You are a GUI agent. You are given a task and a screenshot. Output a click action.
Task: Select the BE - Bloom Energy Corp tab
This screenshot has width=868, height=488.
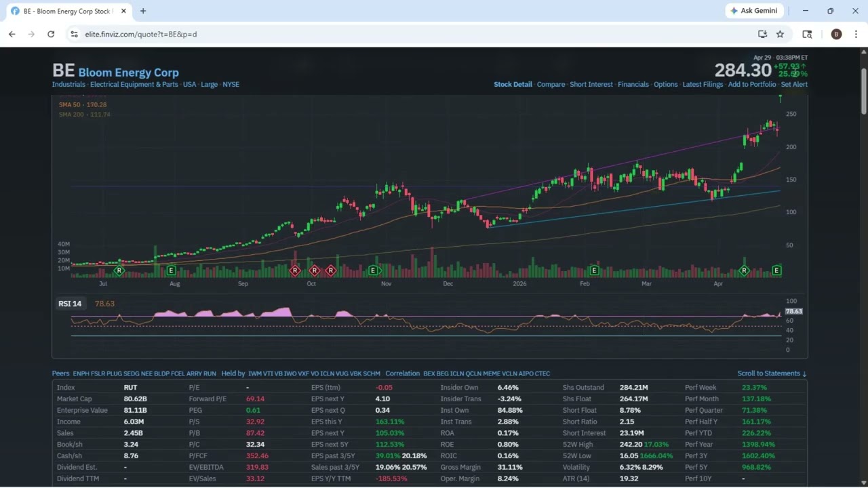click(68, 11)
